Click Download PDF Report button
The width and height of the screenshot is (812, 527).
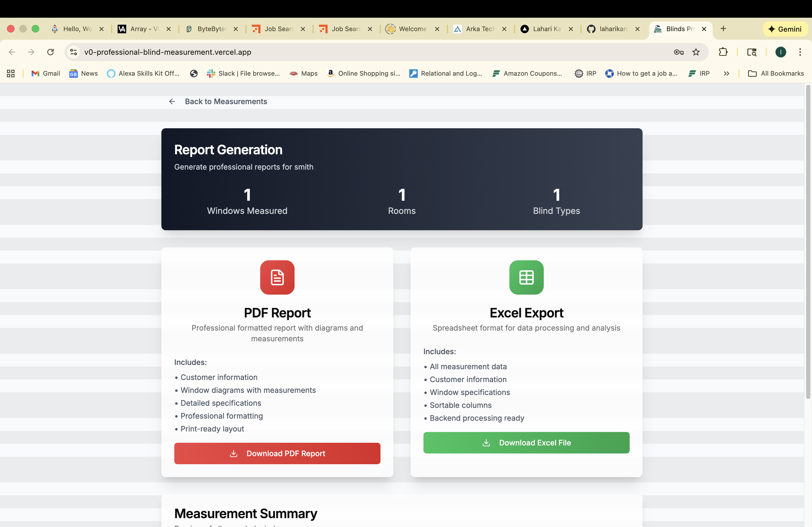[x=277, y=453]
